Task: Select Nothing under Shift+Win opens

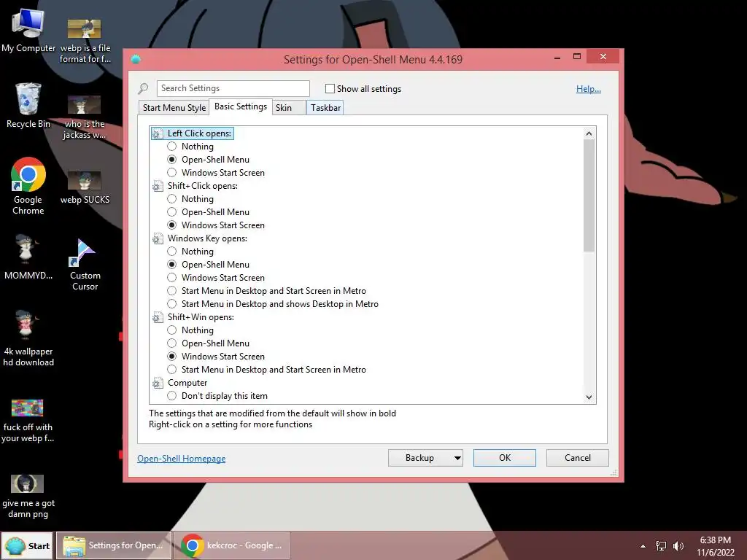Action: (x=190, y=330)
